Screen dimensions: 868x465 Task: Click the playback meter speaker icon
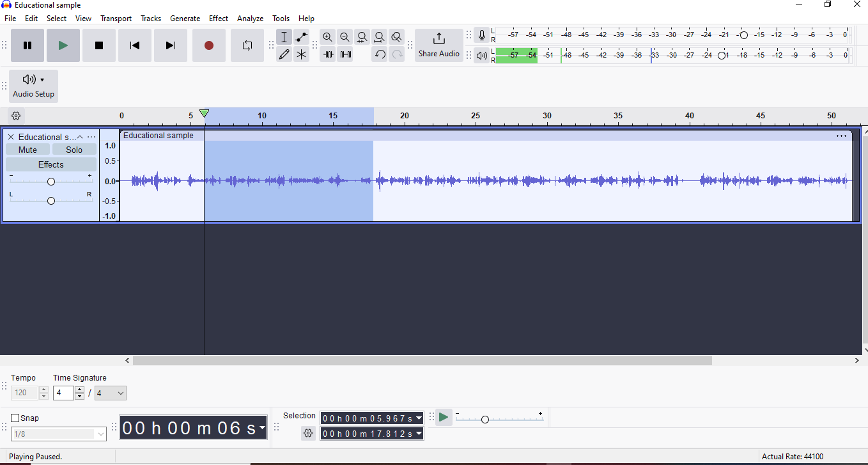click(x=482, y=56)
